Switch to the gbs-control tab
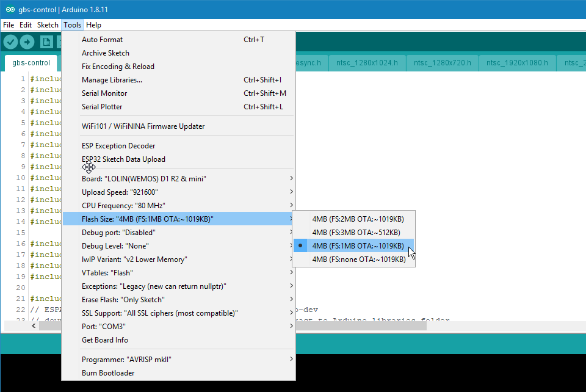 tap(31, 63)
